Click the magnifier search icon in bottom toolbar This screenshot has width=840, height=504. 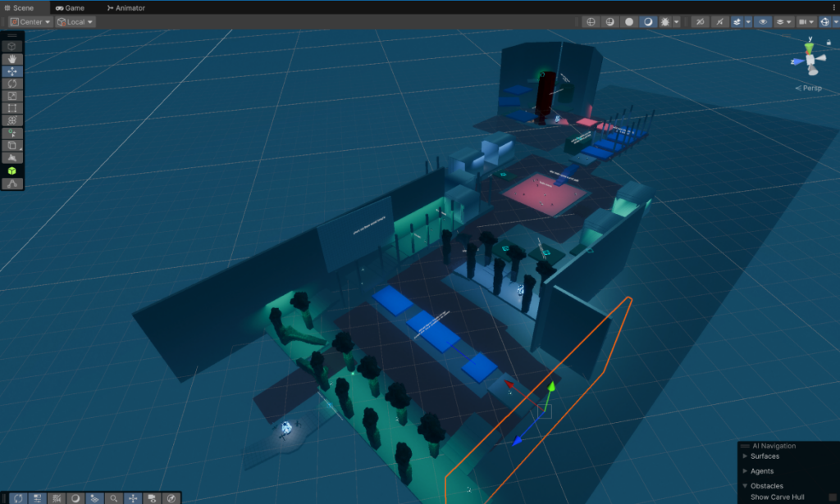click(x=113, y=498)
